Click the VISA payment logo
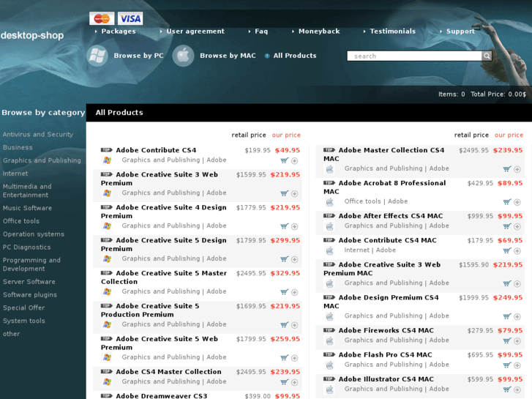 [130, 18]
